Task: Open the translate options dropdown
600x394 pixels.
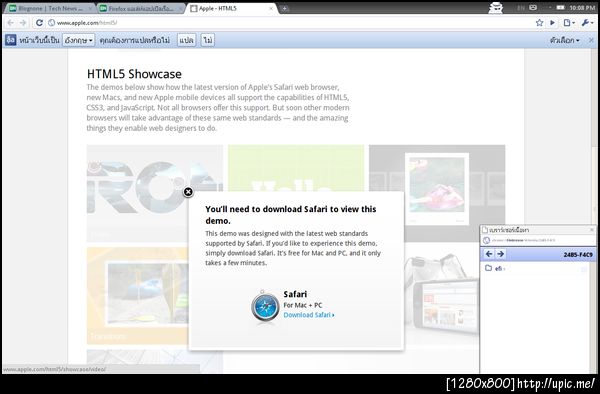Action: [564, 40]
